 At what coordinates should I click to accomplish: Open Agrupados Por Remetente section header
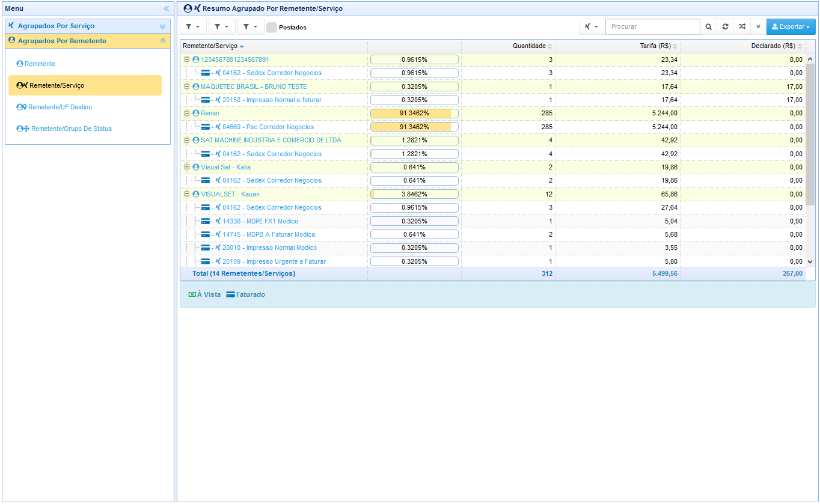pyautogui.click(x=88, y=41)
